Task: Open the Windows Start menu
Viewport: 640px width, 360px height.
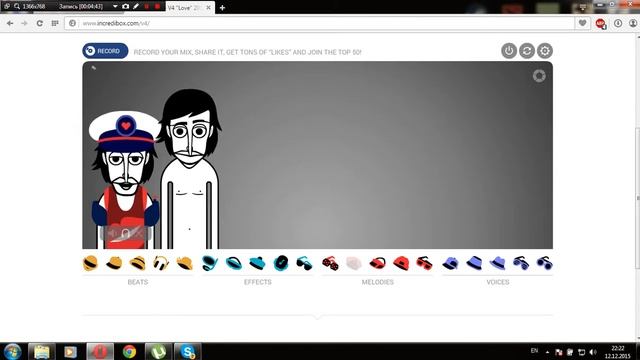Action: [x=13, y=352]
